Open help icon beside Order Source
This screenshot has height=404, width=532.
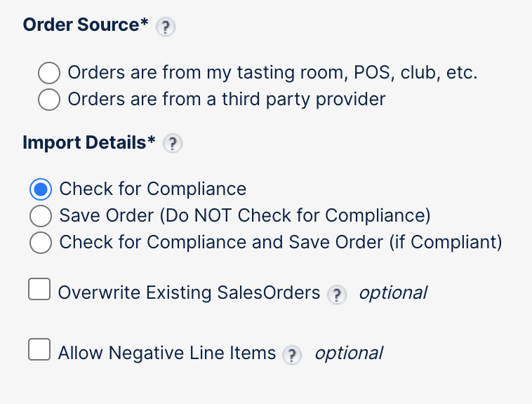165,27
